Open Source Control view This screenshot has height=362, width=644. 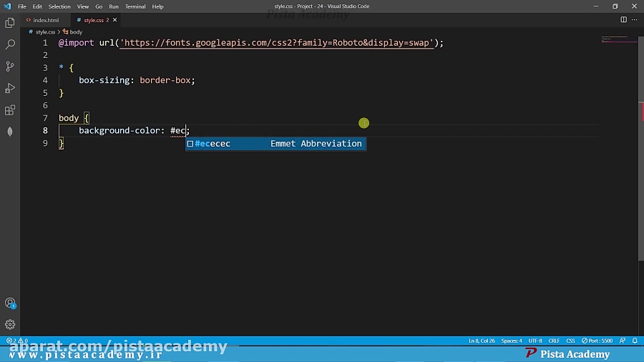[10, 66]
